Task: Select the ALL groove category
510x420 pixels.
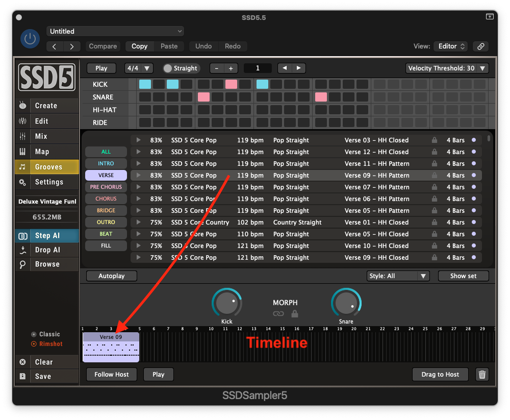Action: (x=106, y=152)
